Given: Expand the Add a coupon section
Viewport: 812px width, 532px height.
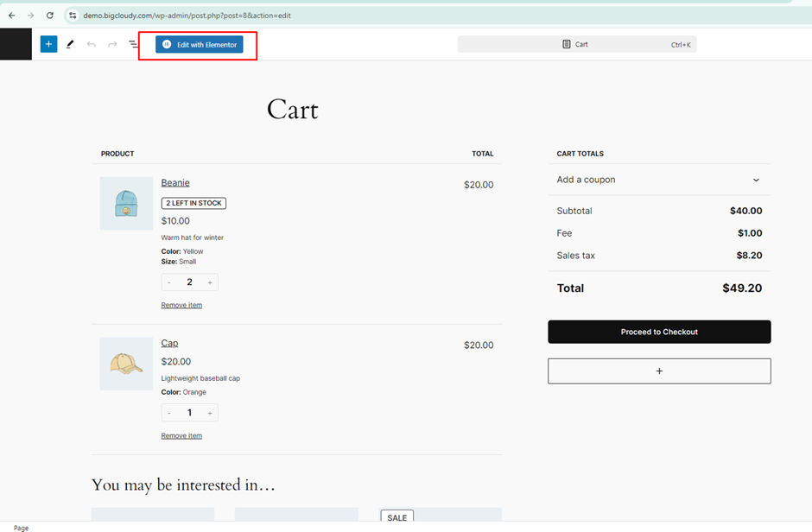Looking at the screenshot, I should [x=659, y=180].
